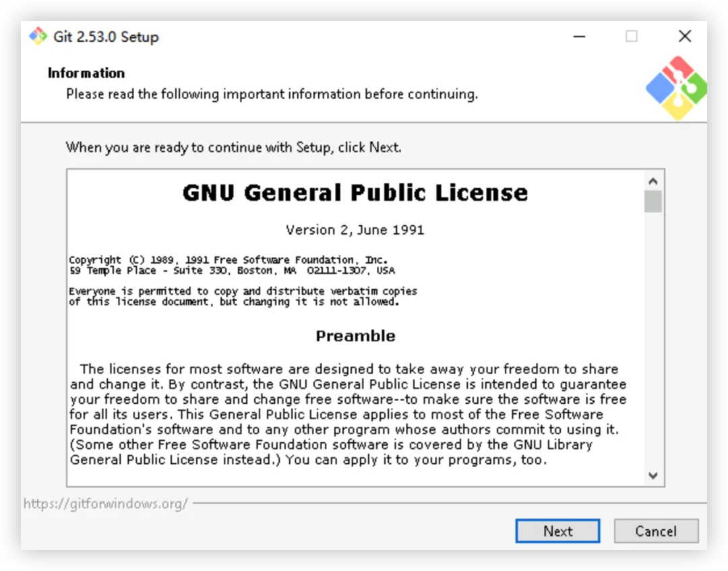The image size is (728, 571).
Task: Click the 'Version 2, June 1991' text
Action: click(355, 230)
